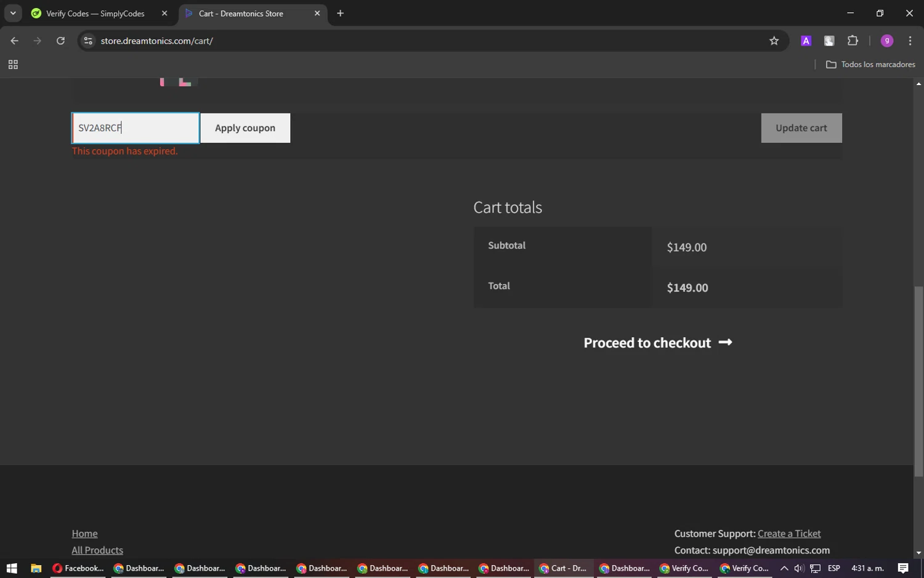Screen dimensions: 924x578
Task: Open the Chrome three-dot menu
Action: 910,41
